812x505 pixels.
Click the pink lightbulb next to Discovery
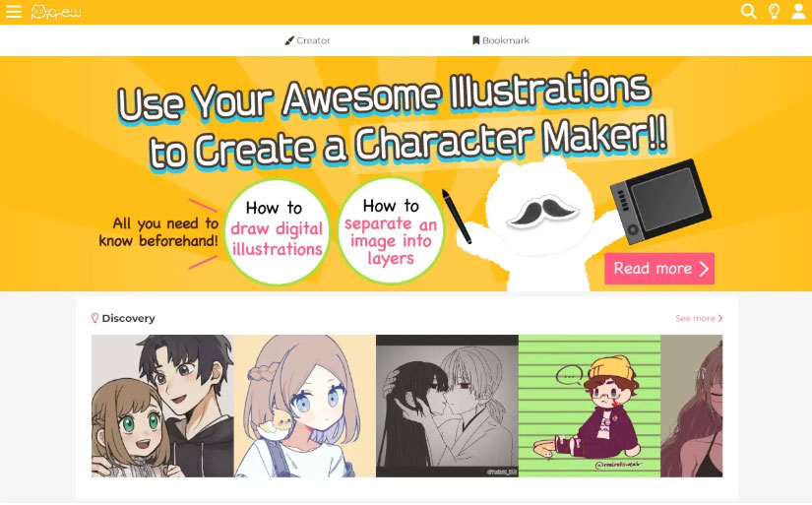point(94,318)
